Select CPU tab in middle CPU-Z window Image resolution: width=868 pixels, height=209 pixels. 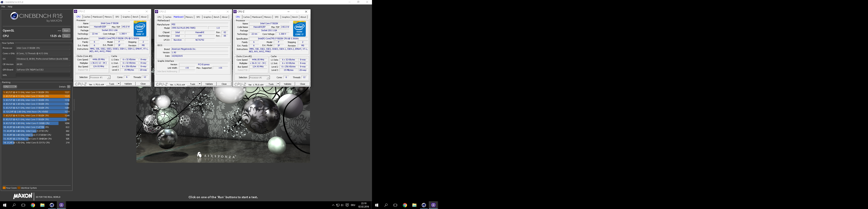(x=159, y=17)
